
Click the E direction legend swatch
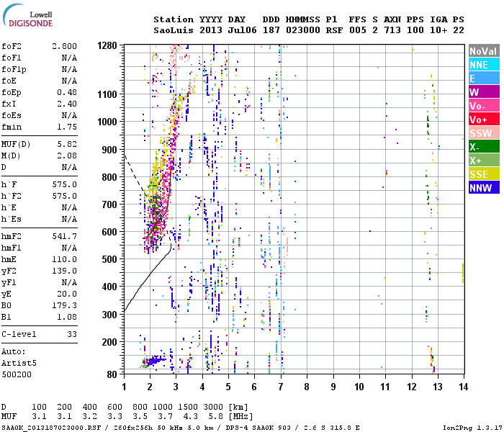(x=484, y=78)
